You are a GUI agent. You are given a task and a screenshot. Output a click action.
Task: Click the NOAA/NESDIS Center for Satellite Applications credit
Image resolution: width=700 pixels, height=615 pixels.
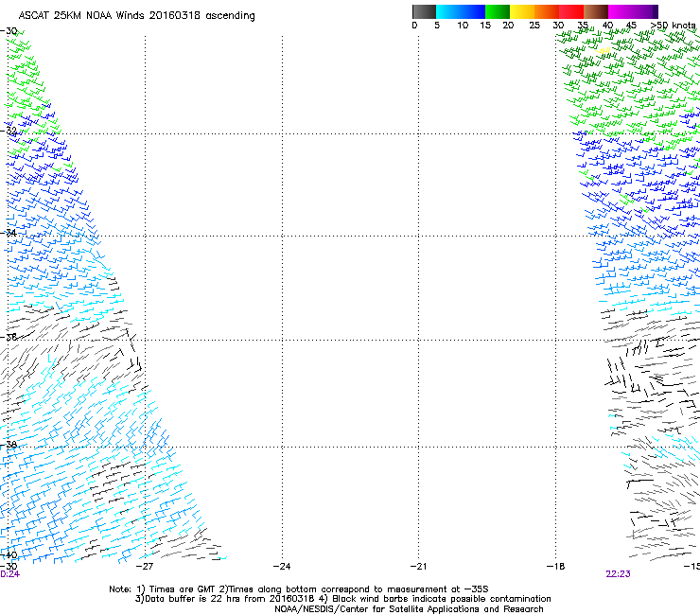409,609
